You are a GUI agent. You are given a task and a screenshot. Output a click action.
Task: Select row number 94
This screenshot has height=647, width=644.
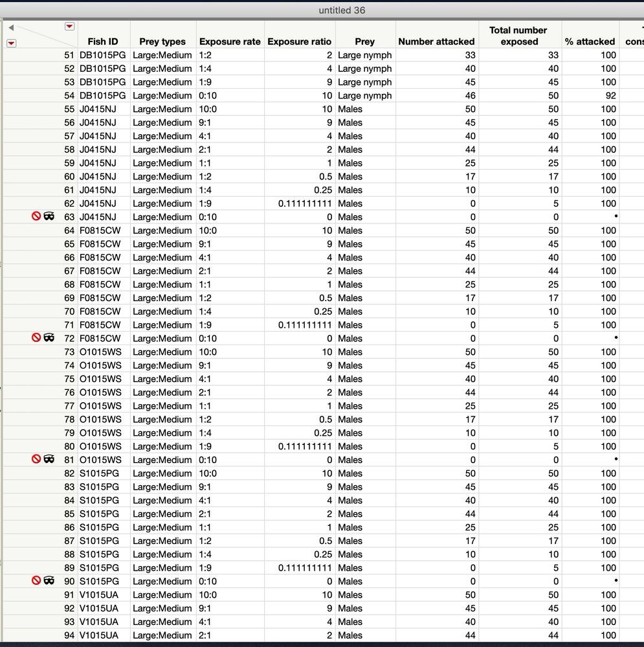pyautogui.click(x=69, y=635)
